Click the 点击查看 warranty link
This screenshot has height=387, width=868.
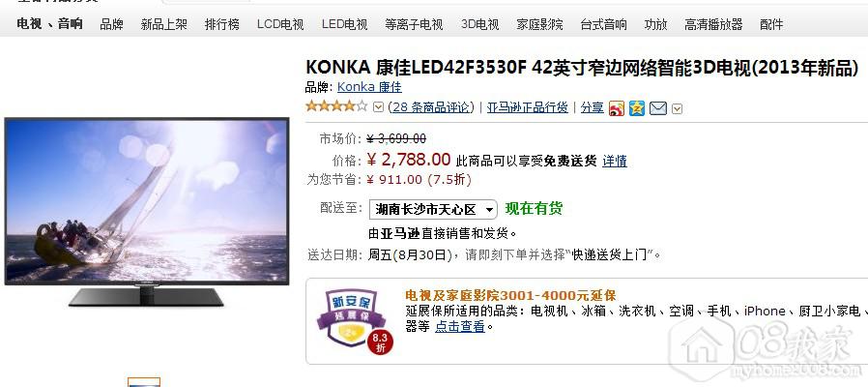pyautogui.click(x=459, y=327)
